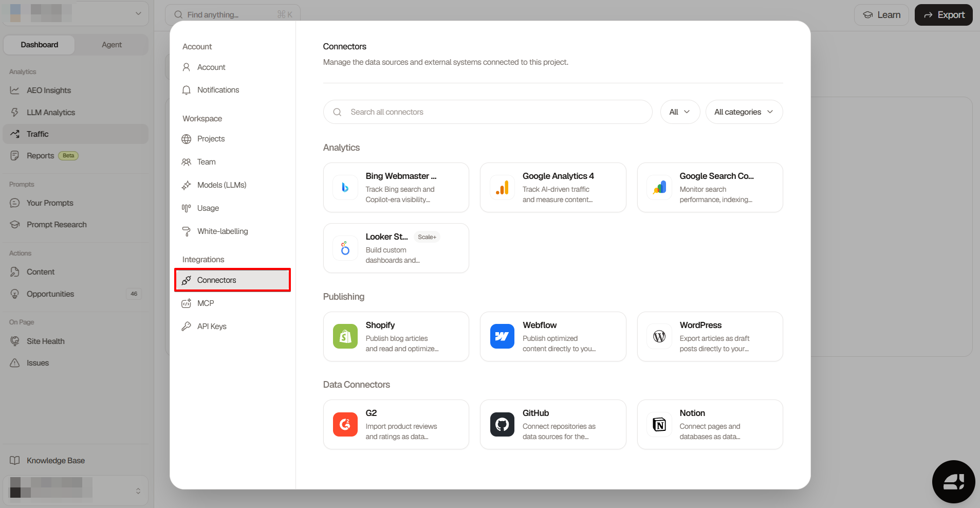Open the Team settings menu item
Screen dimensions: 980x508
coord(232,162)
